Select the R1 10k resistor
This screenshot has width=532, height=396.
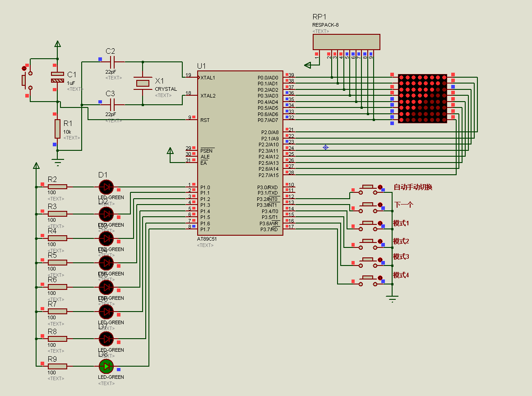(57, 129)
